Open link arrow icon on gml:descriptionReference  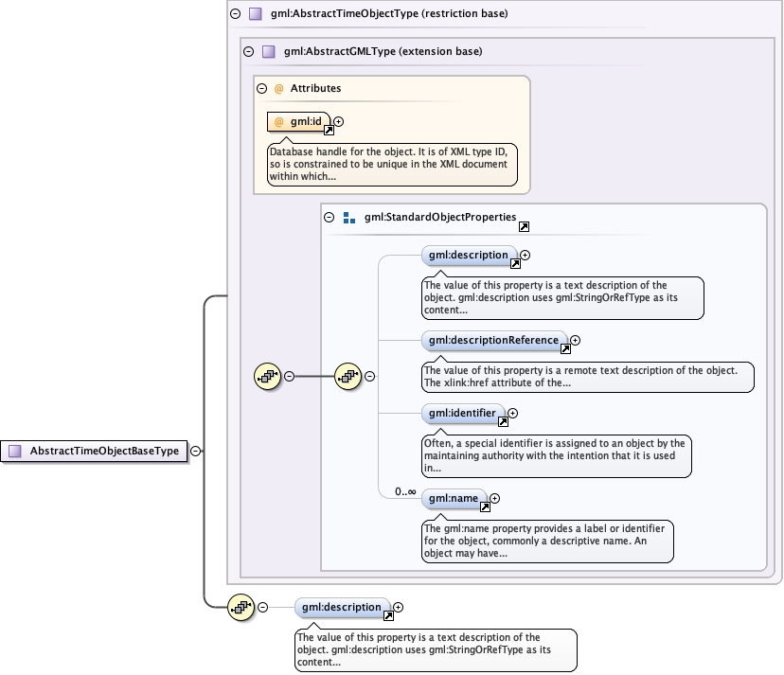[x=565, y=349]
